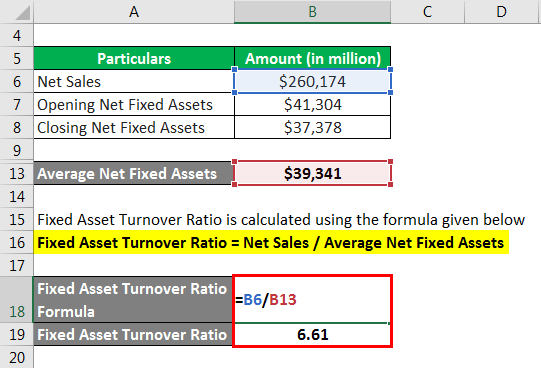Select row 6 header
Viewport: 541px width, 368px height.
click(17, 81)
